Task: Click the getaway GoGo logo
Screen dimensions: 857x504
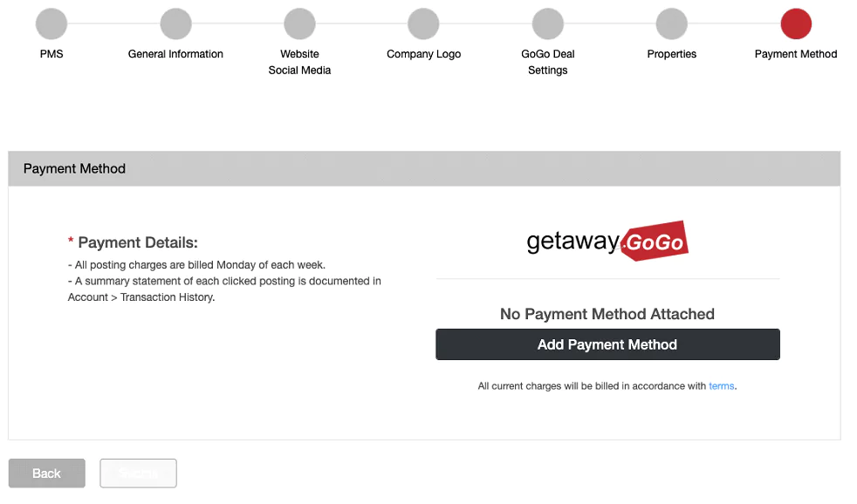Action: 607,241
